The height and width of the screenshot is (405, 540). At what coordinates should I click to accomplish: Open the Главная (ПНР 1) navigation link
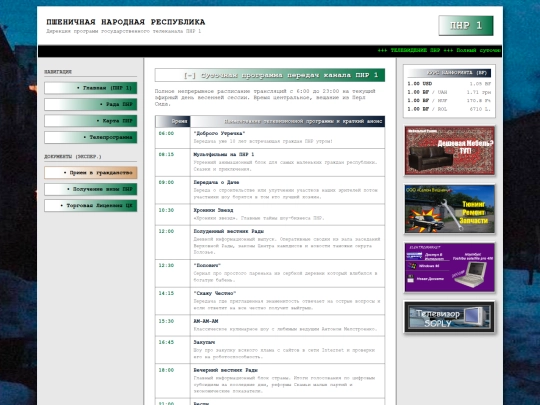point(91,88)
